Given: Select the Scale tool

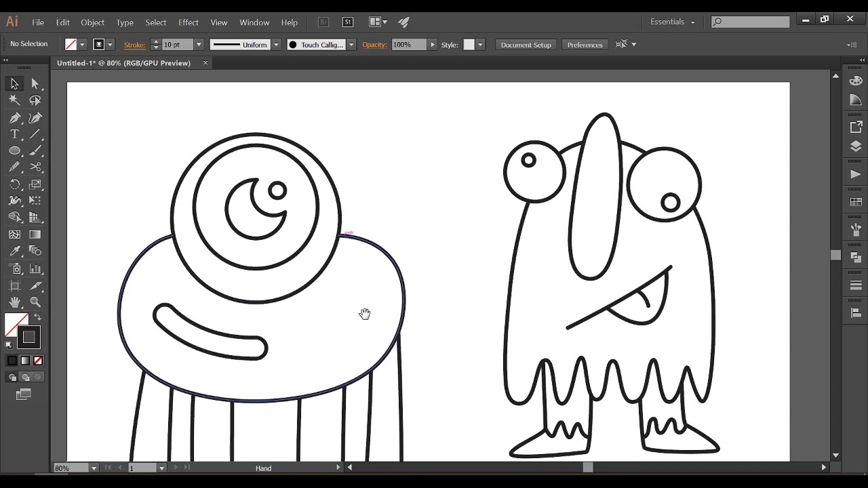Looking at the screenshot, I should 35,184.
